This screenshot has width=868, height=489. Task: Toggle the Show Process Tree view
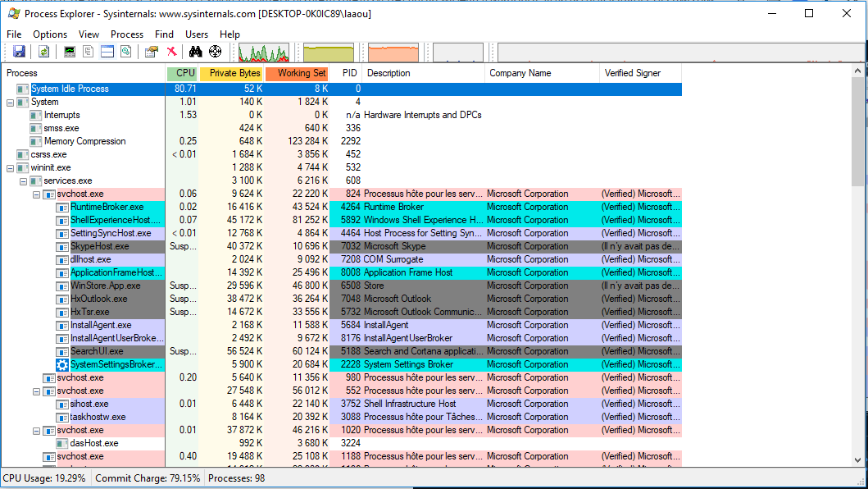[x=87, y=51]
